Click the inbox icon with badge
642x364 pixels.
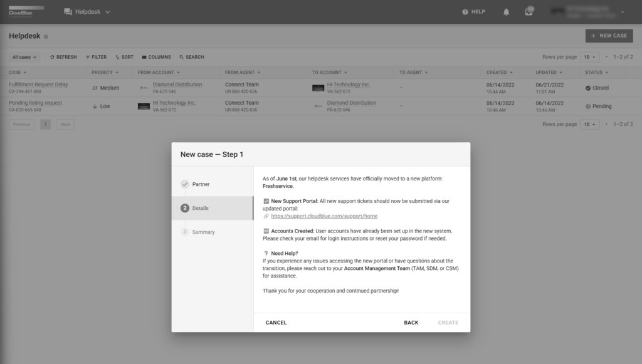[x=529, y=12]
